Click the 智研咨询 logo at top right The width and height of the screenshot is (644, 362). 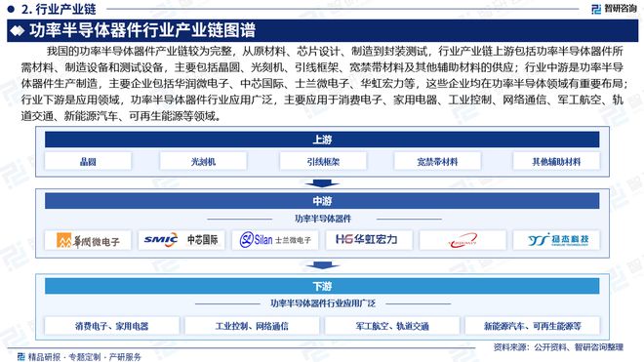[x=614, y=9]
